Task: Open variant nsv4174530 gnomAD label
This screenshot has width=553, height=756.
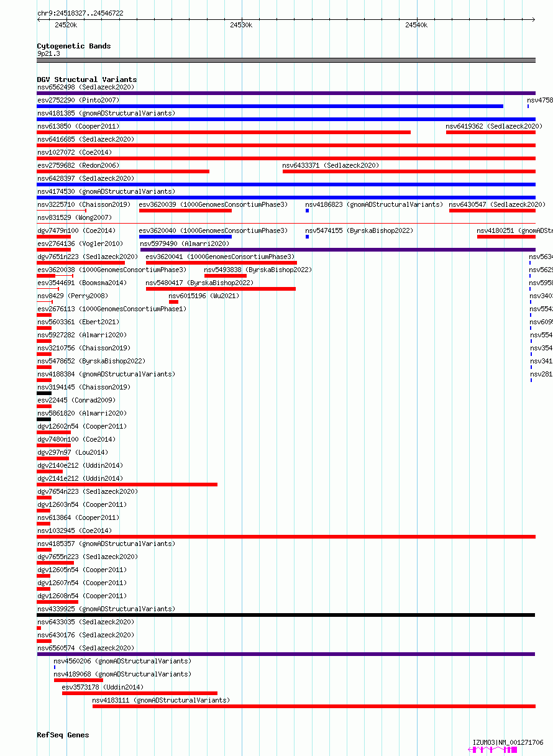Action: click(106, 191)
